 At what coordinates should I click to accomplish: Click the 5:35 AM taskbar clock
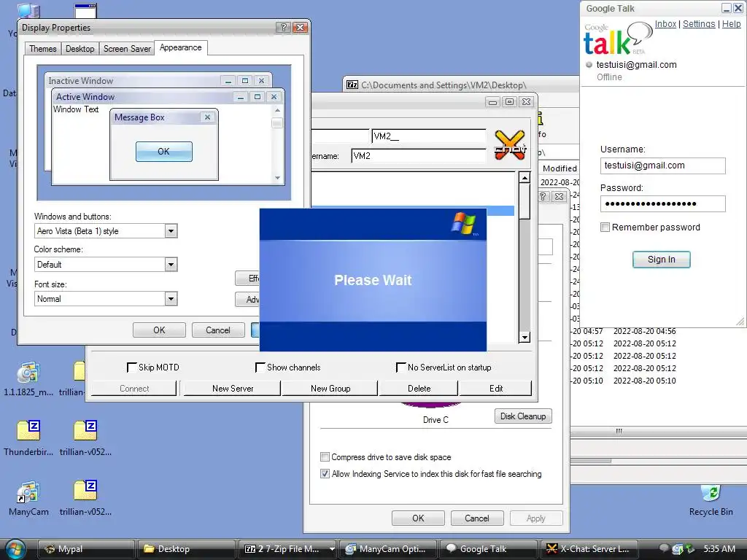tap(719, 548)
